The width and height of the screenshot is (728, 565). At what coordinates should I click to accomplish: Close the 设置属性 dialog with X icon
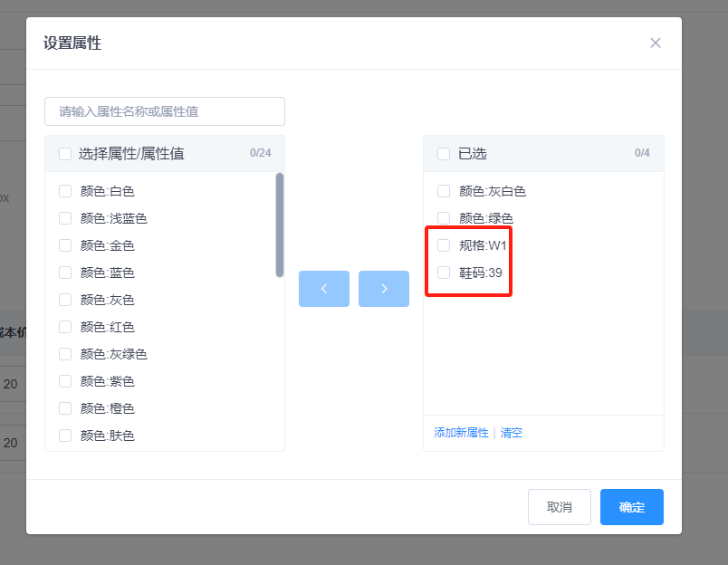(x=656, y=43)
